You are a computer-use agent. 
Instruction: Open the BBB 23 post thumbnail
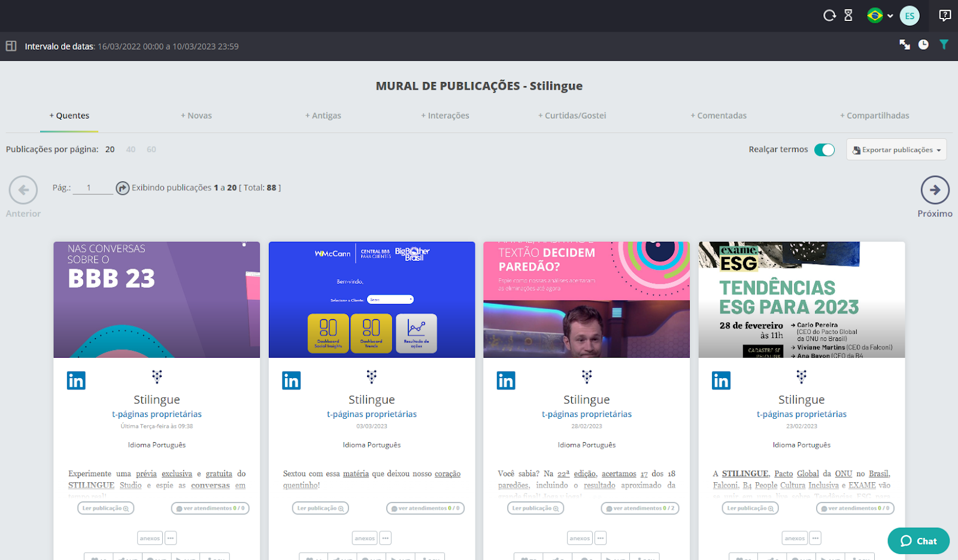(157, 300)
